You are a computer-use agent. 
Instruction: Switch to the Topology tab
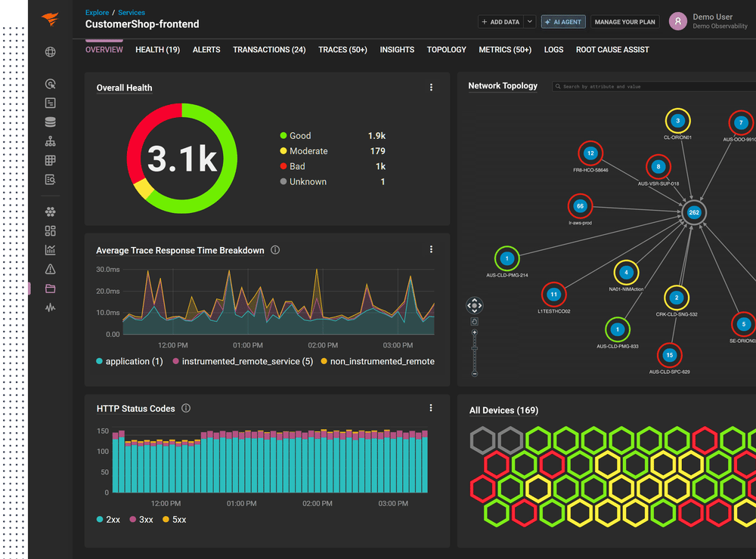click(447, 50)
